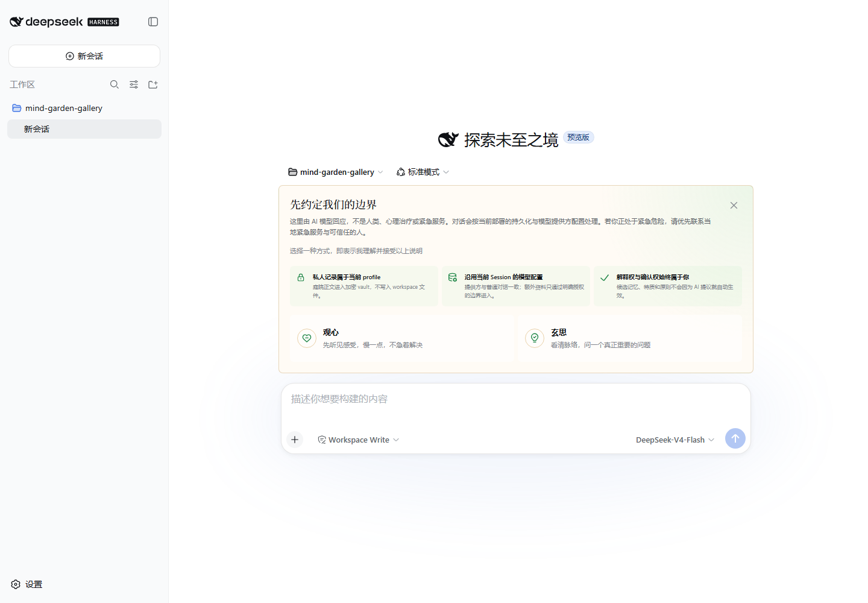This screenshot has height=603, width=868.
Task: Choose the 观心 mode option
Action: pyautogui.click(x=401, y=338)
